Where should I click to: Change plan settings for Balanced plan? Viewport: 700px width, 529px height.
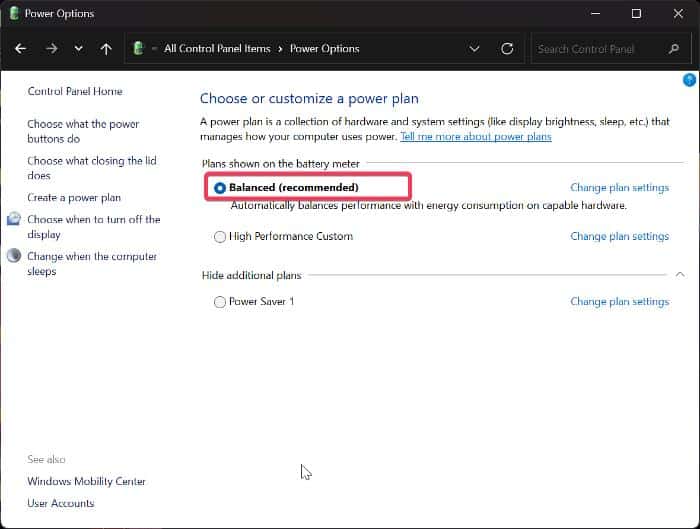point(619,187)
